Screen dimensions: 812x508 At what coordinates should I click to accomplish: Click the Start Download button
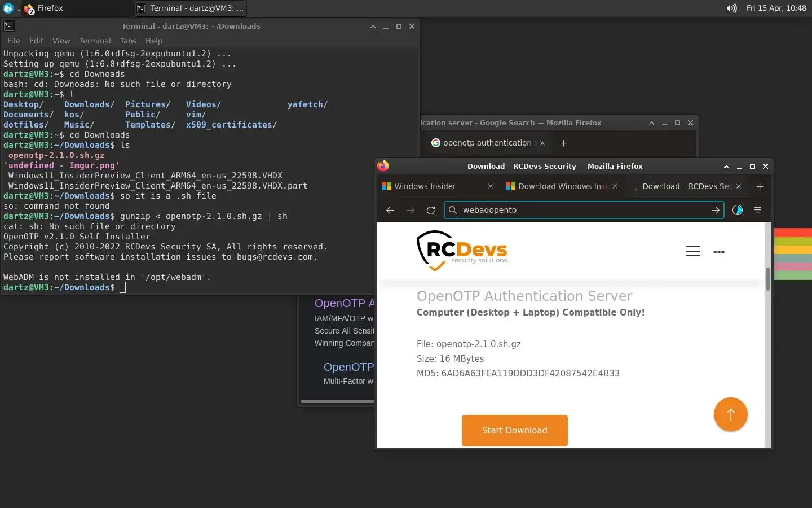pyautogui.click(x=515, y=430)
